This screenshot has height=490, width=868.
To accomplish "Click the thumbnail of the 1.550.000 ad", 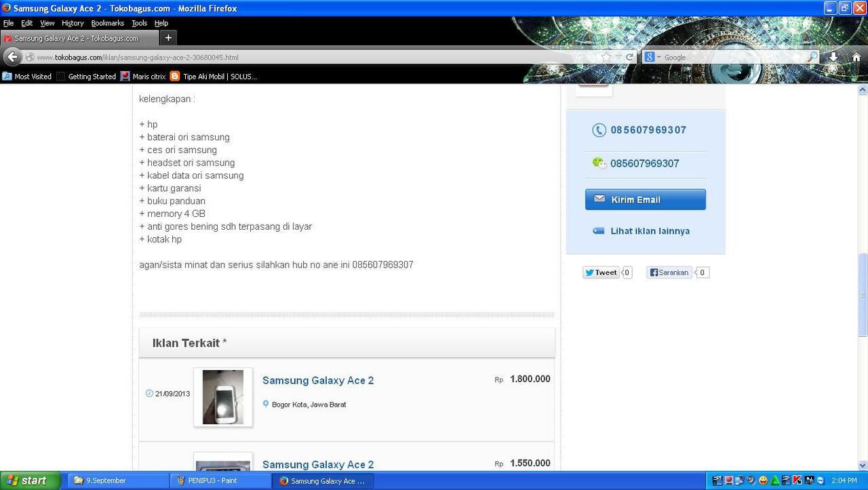I will click(x=223, y=462).
